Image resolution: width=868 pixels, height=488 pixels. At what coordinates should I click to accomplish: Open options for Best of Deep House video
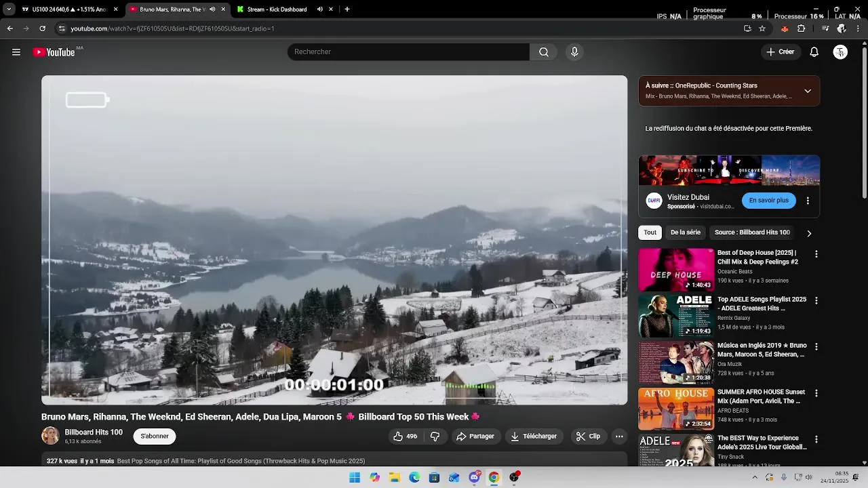(816, 254)
